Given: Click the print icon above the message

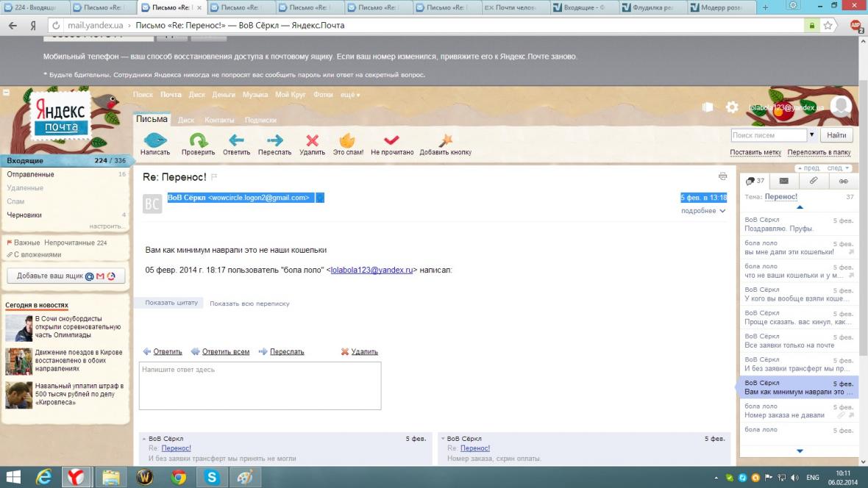Looking at the screenshot, I should coord(722,176).
